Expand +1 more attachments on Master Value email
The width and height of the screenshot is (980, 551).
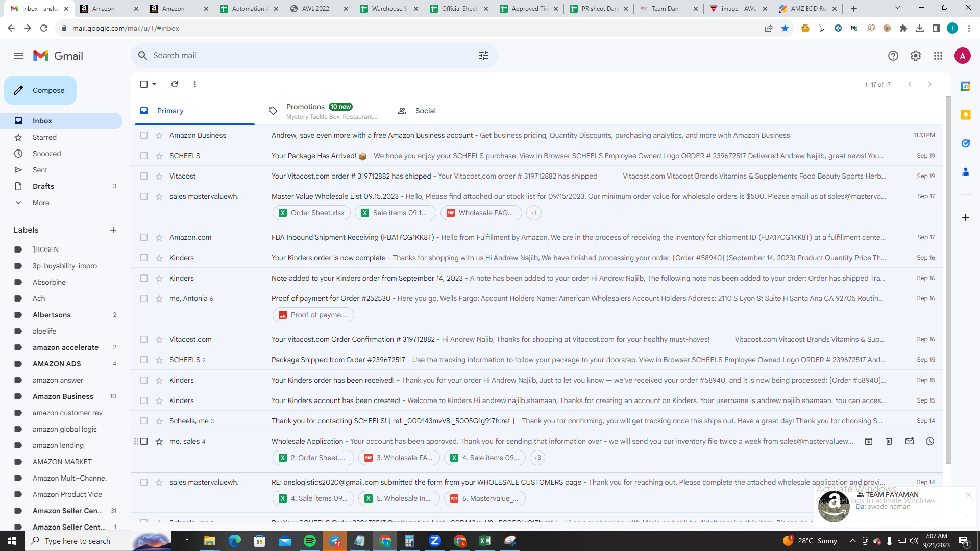(x=534, y=213)
